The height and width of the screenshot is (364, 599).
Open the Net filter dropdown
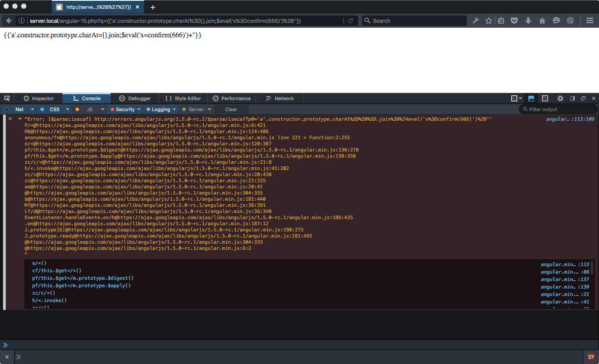click(x=32, y=109)
